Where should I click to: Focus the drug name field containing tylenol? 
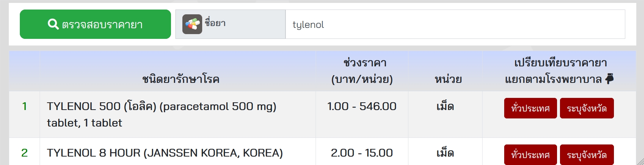click(x=455, y=24)
